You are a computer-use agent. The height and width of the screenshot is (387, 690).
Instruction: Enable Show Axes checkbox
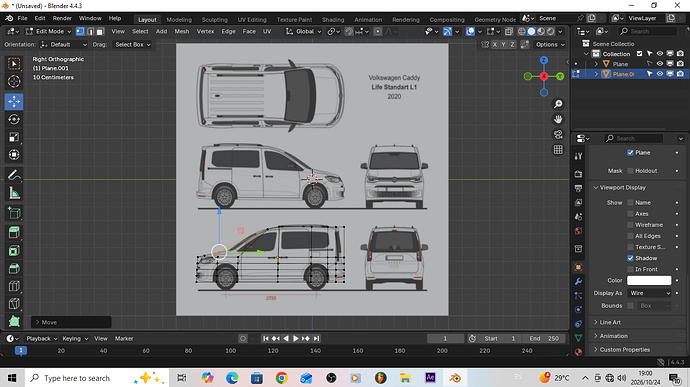[x=631, y=214]
